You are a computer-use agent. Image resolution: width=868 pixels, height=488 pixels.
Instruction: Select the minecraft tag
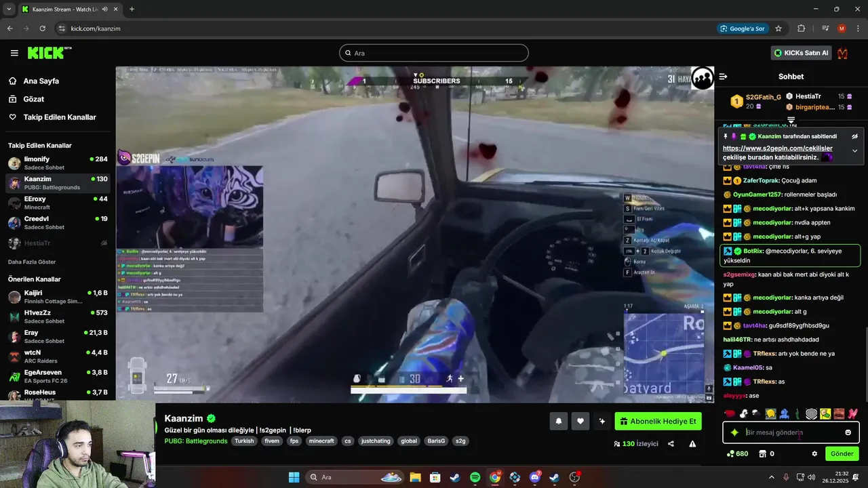point(321,441)
